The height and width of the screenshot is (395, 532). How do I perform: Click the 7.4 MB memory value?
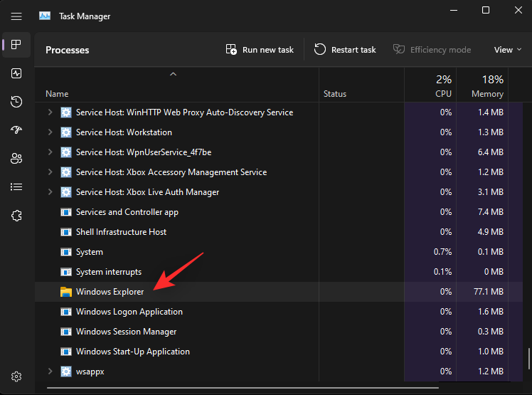490,212
